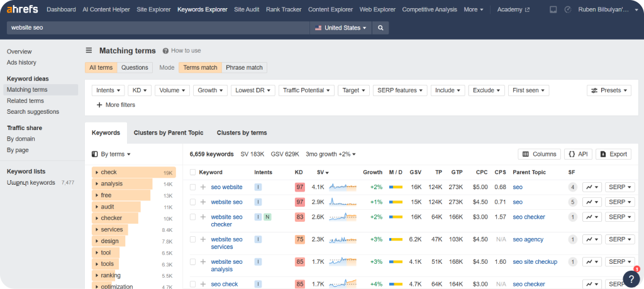This screenshot has width=644, height=289.
Task: Open the Traffic Potential filter dropdown
Action: [x=306, y=90]
